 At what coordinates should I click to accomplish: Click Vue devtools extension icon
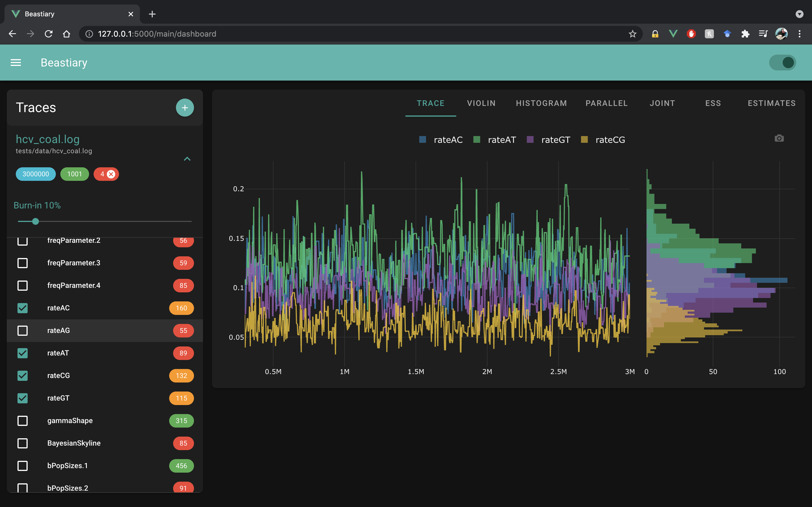[673, 34]
